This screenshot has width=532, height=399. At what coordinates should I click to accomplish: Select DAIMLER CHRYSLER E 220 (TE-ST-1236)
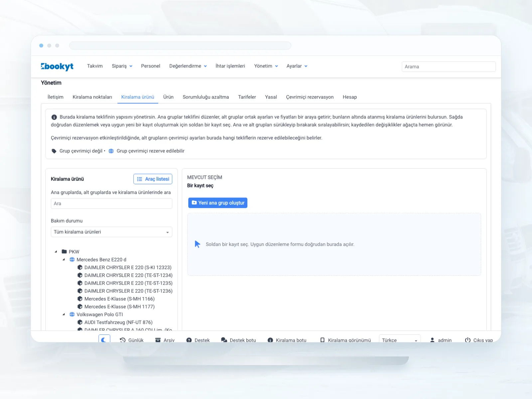(125, 291)
